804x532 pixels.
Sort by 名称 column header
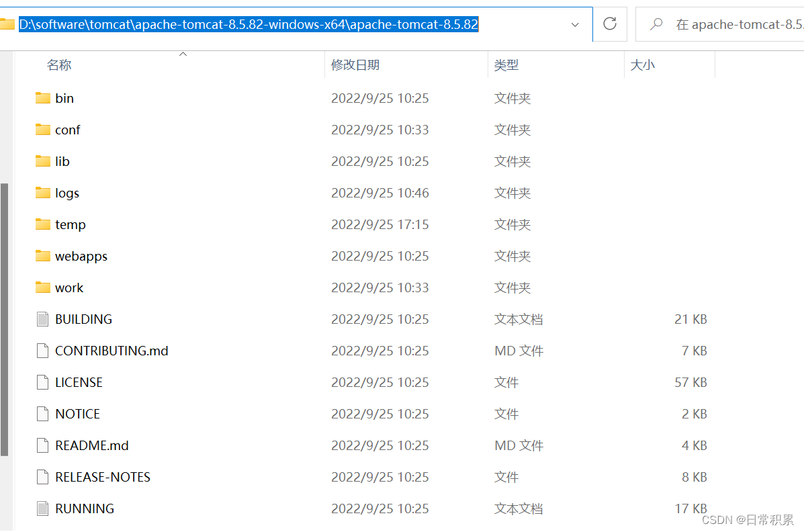coord(60,65)
